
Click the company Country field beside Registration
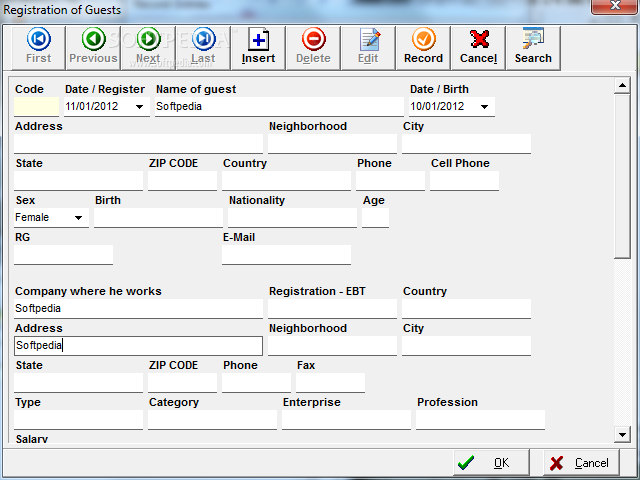(466, 309)
